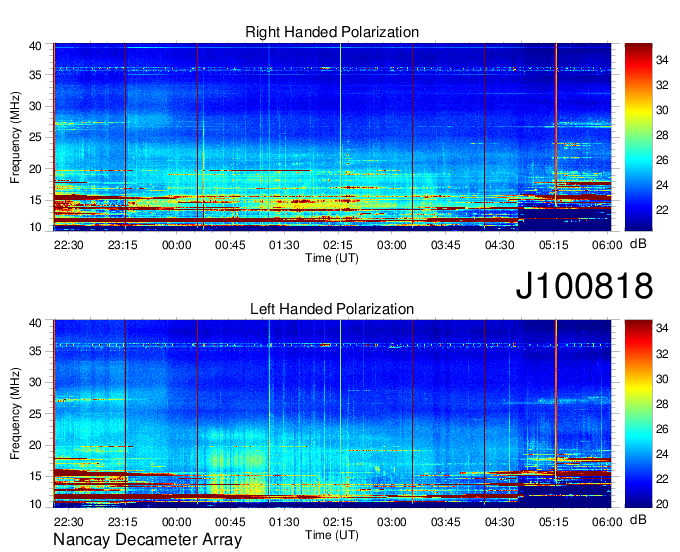Click the 'Right Handed Polarization' plot title
The height and width of the screenshot is (552, 680).
(x=332, y=32)
